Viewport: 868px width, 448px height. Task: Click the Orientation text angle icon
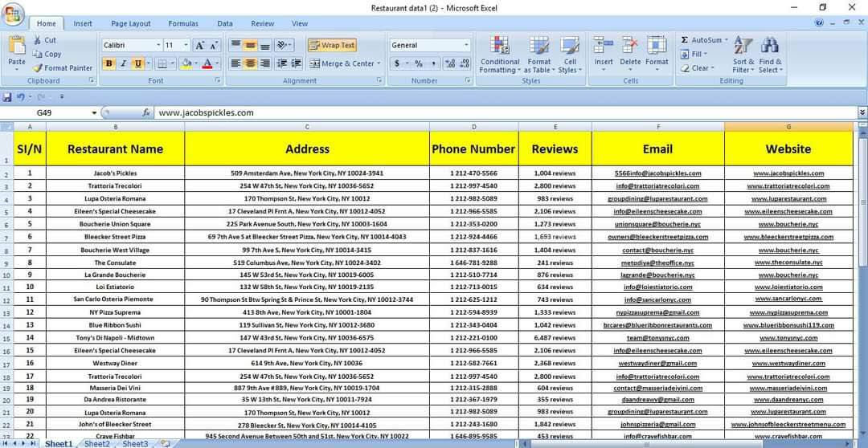coord(281,45)
